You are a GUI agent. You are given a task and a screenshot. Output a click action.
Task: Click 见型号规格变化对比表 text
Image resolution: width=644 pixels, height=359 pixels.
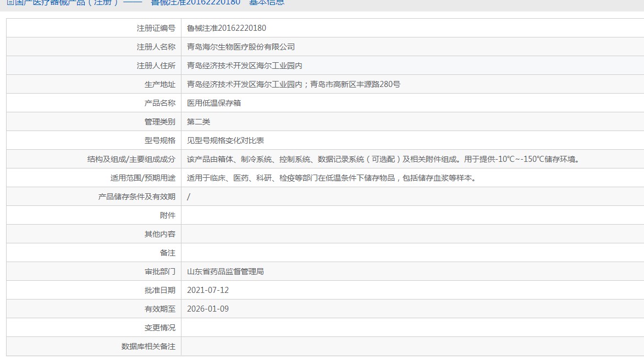tap(225, 140)
